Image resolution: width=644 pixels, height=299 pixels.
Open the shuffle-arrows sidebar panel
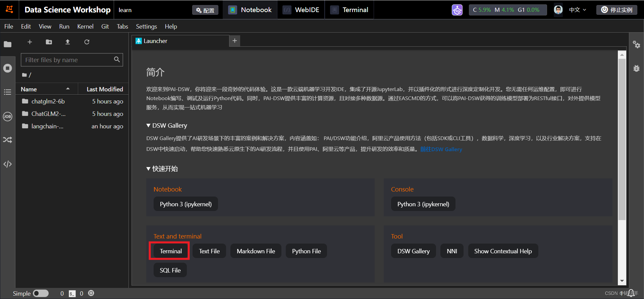[7, 140]
